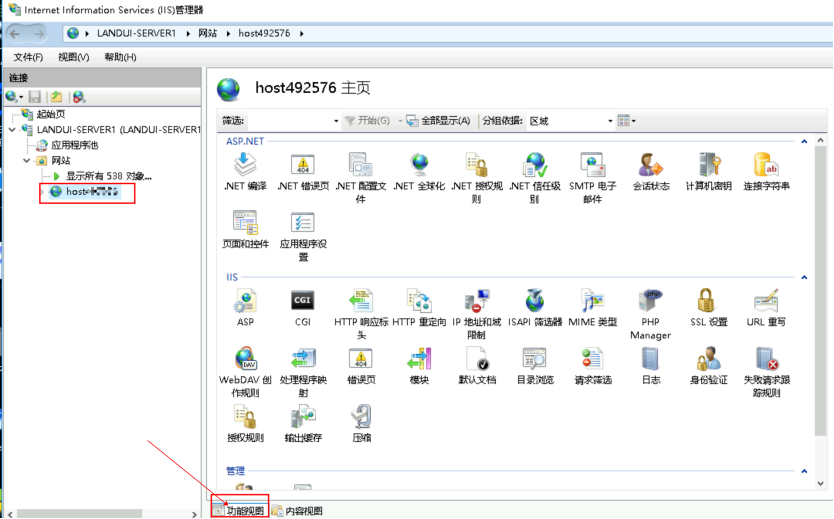Viewport: 834px width, 519px height.
Task: Open the .NET 错误页 feature
Action: coord(303,171)
